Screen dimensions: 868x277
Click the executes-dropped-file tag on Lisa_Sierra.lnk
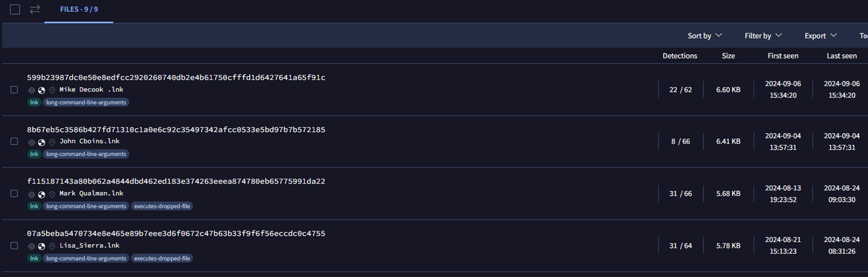click(162, 258)
